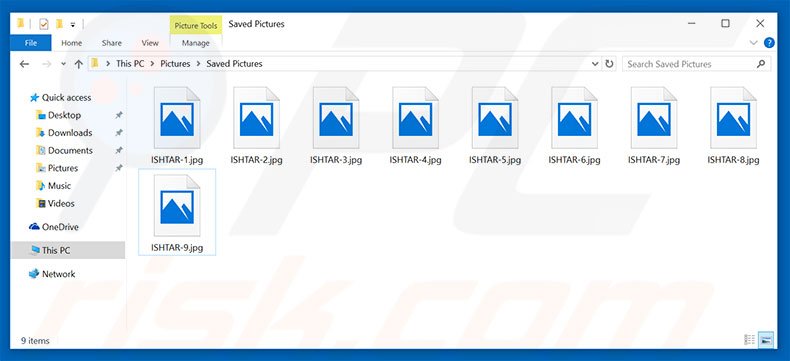
Task: Click the ISHTAR-8.jpg filename label
Action: 734,160
